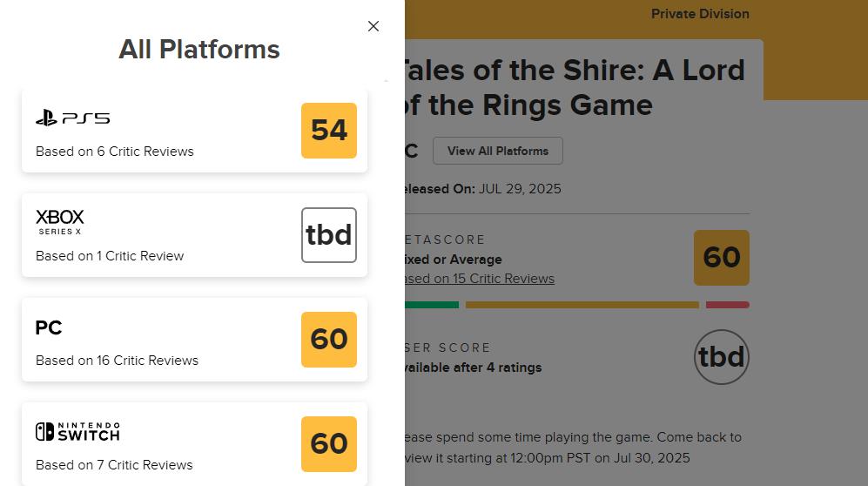Viewport: 868px width, 486px height.
Task: Close the All Platforms panel
Action: 373,26
